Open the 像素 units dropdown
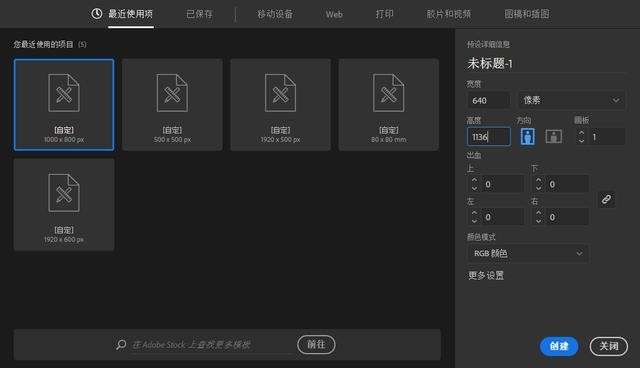 click(571, 100)
